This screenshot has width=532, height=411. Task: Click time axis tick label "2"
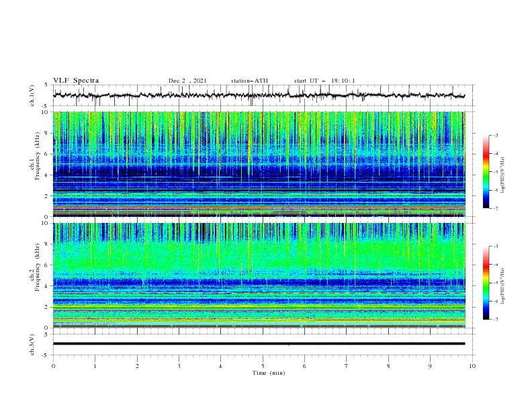137,366
